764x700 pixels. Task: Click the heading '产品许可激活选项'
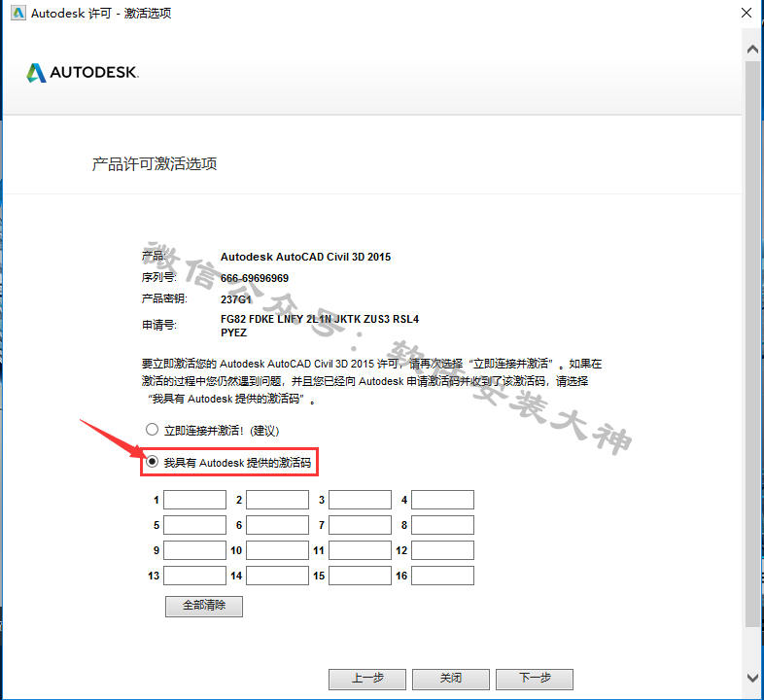point(155,164)
